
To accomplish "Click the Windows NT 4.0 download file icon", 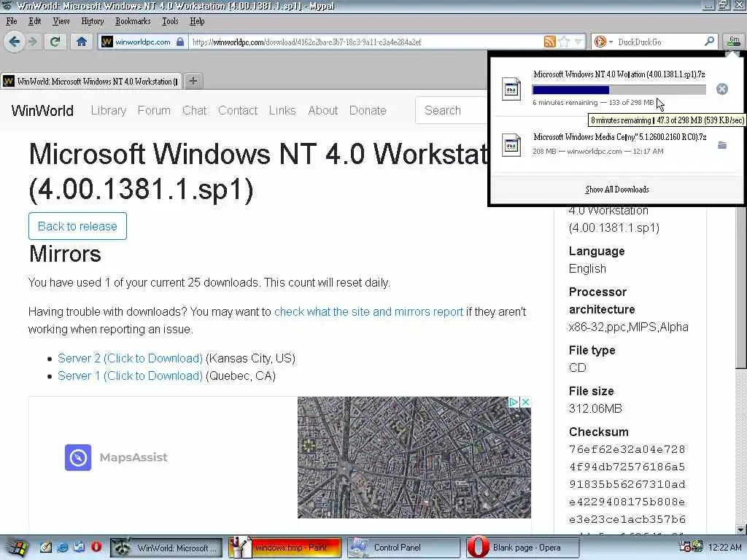I will [x=511, y=89].
